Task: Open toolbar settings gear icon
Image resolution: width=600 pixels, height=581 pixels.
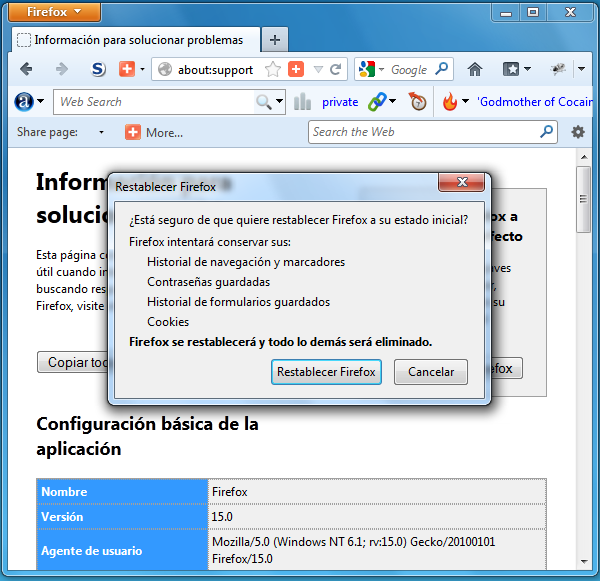Action: [578, 132]
